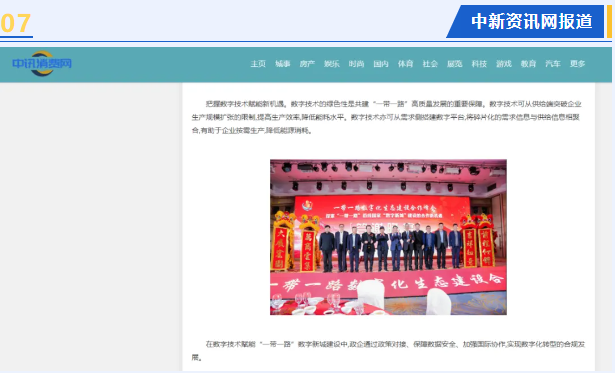Select the 游戏 games menu item
Viewport: 615px width, 373px height.
[504, 64]
